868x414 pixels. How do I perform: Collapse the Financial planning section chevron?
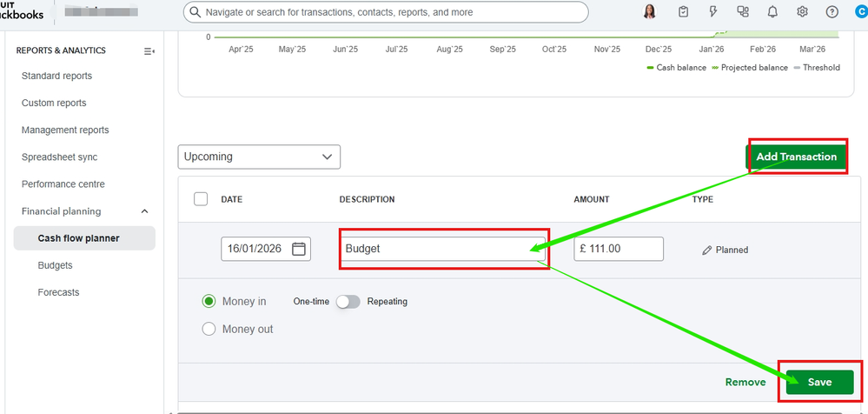pos(145,211)
